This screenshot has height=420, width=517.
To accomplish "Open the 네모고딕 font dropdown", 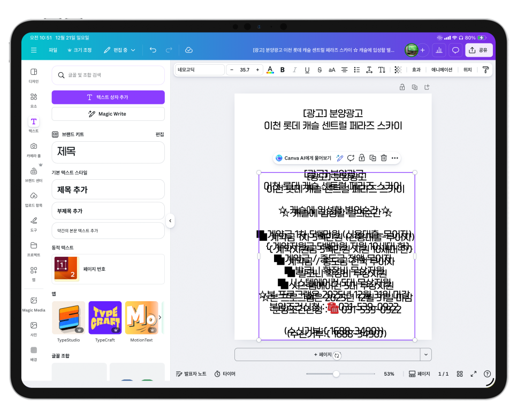I will pyautogui.click(x=200, y=70).
